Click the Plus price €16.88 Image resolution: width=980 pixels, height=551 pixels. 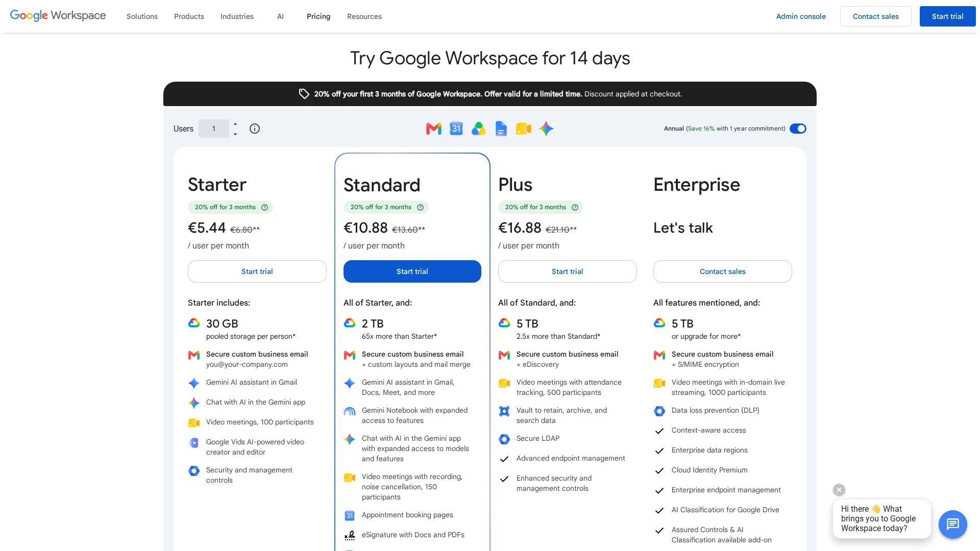pos(520,228)
